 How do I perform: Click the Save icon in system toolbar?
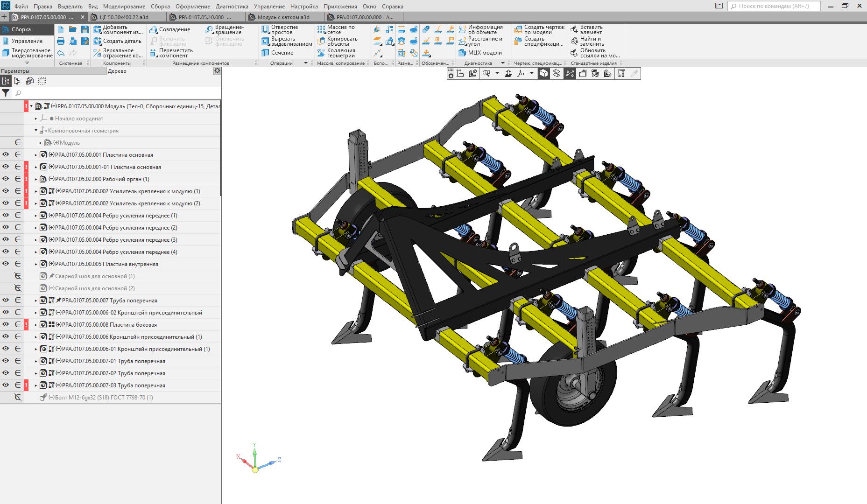(x=85, y=29)
